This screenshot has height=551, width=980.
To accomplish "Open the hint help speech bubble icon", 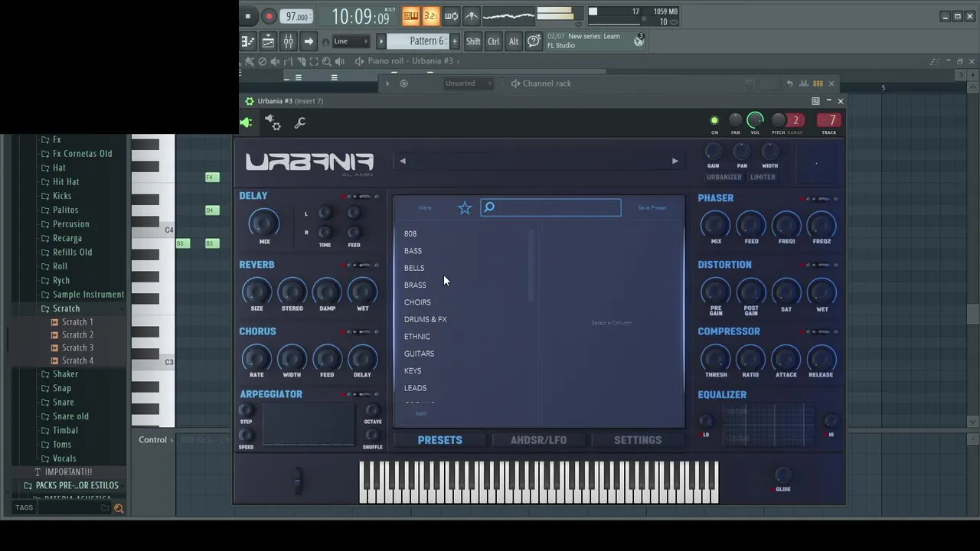I will click(x=534, y=41).
